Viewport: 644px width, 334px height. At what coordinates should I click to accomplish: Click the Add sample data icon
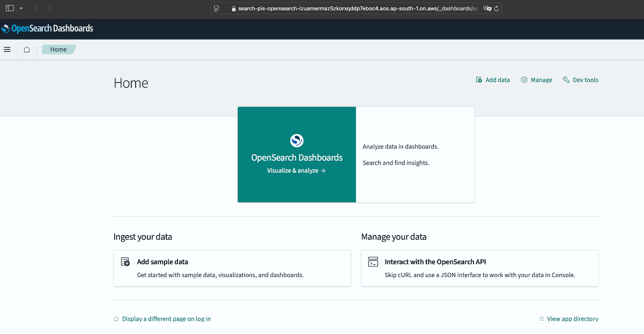[x=126, y=262]
